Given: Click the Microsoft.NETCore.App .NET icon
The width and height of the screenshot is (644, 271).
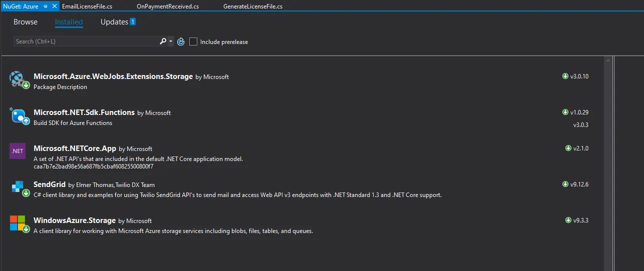Looking at the screenshot, I should (18, 150).
